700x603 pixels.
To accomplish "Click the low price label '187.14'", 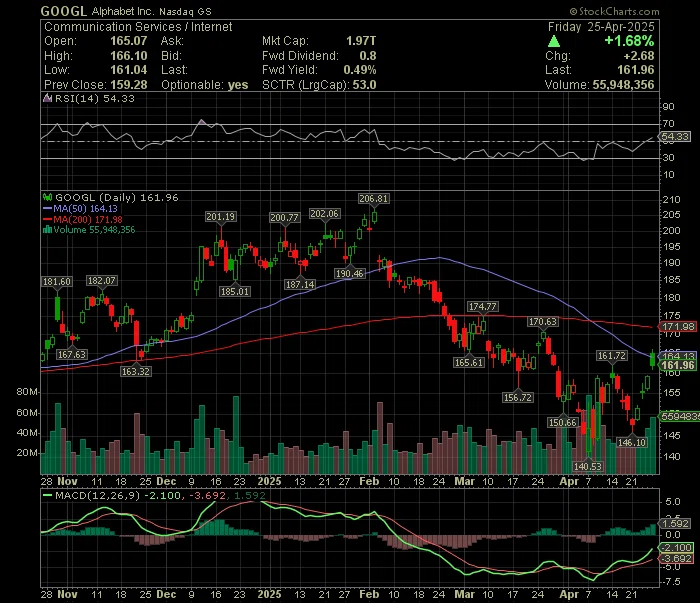I will [300, 284].
